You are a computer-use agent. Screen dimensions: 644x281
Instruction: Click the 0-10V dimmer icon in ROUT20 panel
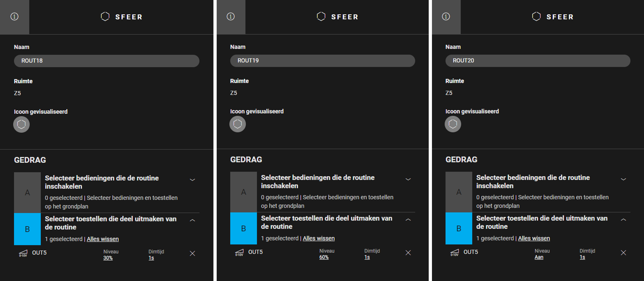pos(455,253)
